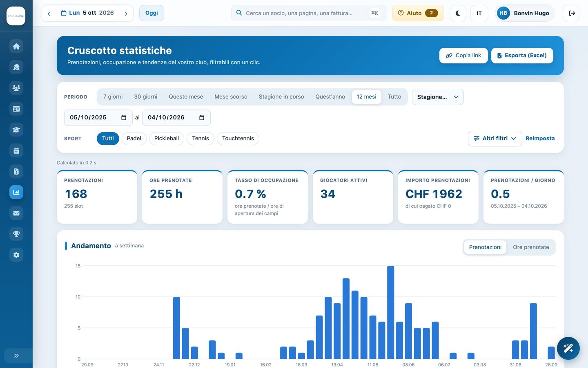The height and width of the screenshot is (368, 588).
Task: Switch language via IT button
Action: pyautogui.click(x=479, y=13)
